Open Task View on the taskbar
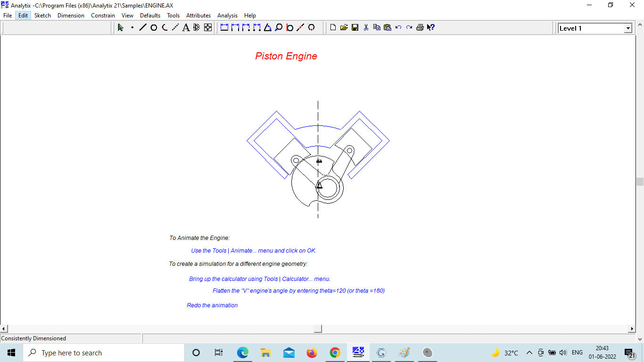This screenshot has width=644, height=362. click(219, 353)
